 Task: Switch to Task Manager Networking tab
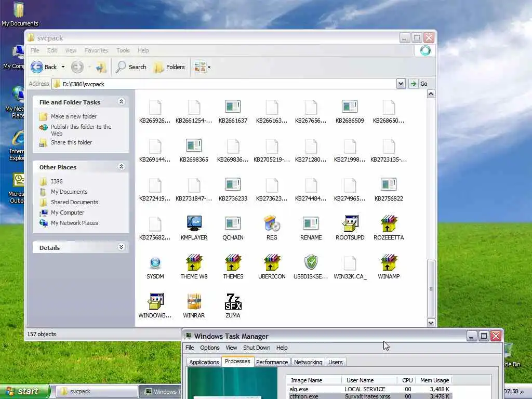(308, 362)
